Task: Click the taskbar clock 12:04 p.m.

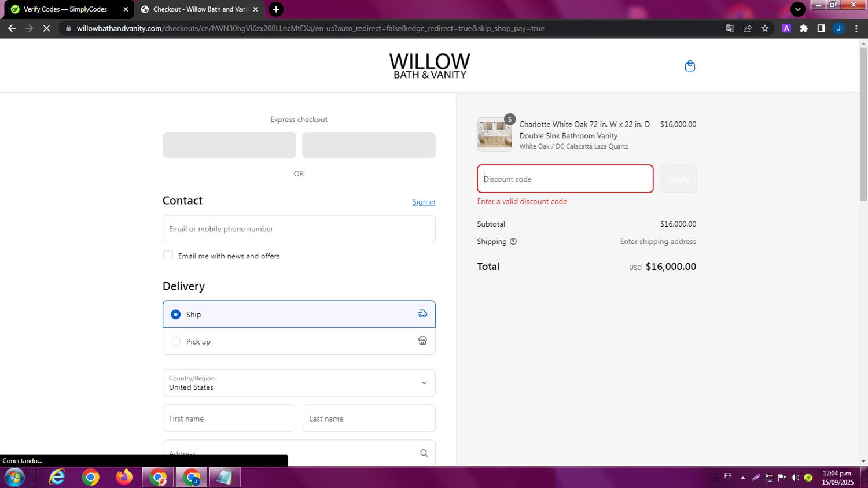Action: click(837, 478)
